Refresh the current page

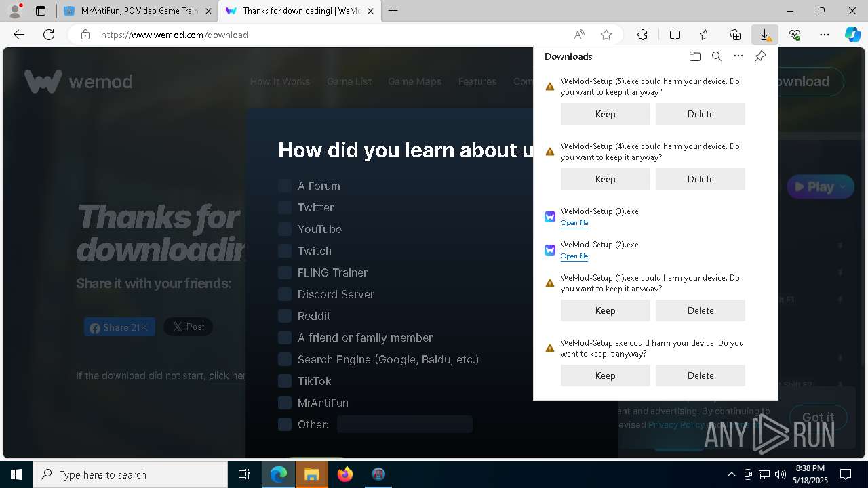pyautogui.click(x=49, y=35)
